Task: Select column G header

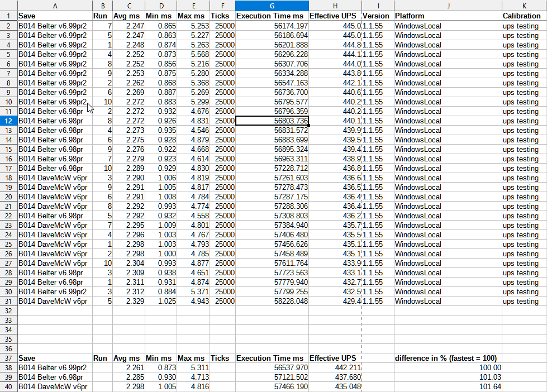Action: (272, 5)
